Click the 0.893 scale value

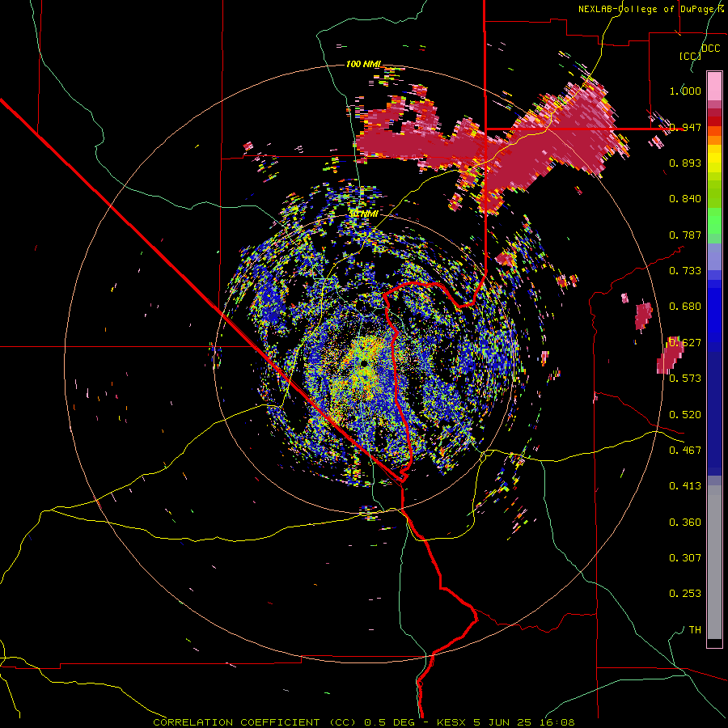(x=685, y=163)
